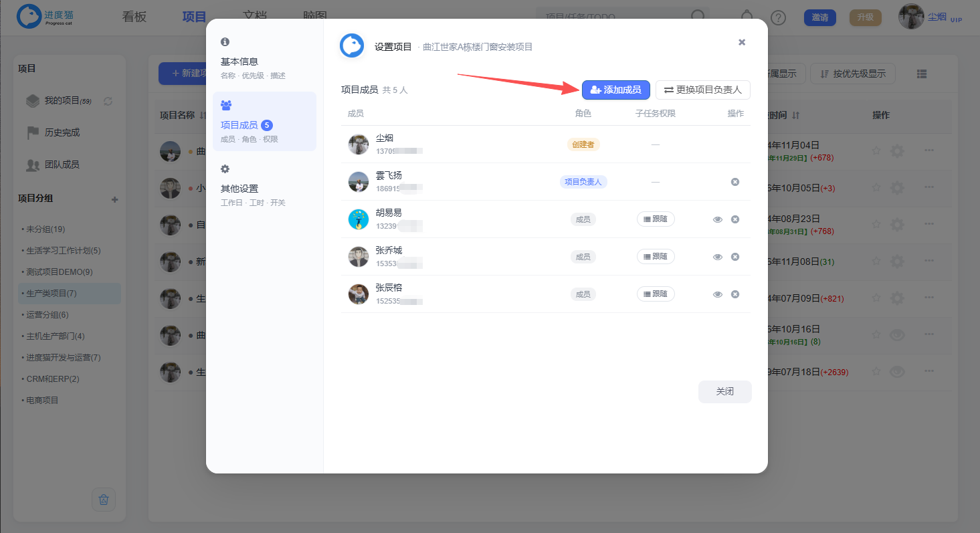Image resolution: width=980 pixels, height=533 pixels.
Task: Remove member 张乔城 with delete icon
Action: coord(734,257)
